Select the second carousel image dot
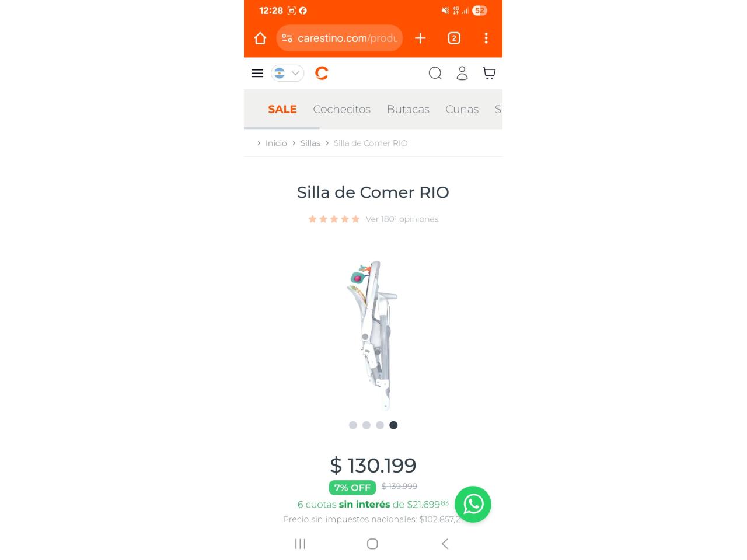Image resolution: width=747 pixels, height=560 pixels. point(366,425)
